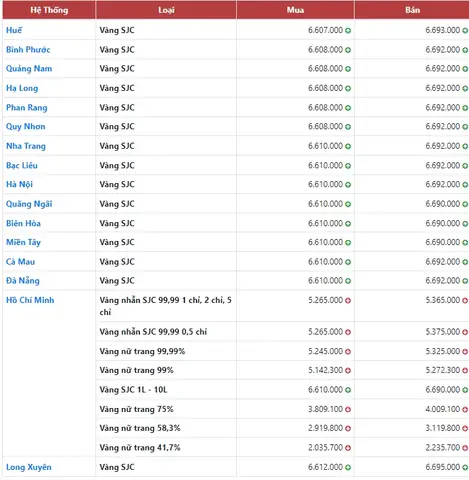Click green icon beside Vàng SJC 1L - 10L buy price
The height and width of the screenshot is (480, 469).
coord(348,390)
